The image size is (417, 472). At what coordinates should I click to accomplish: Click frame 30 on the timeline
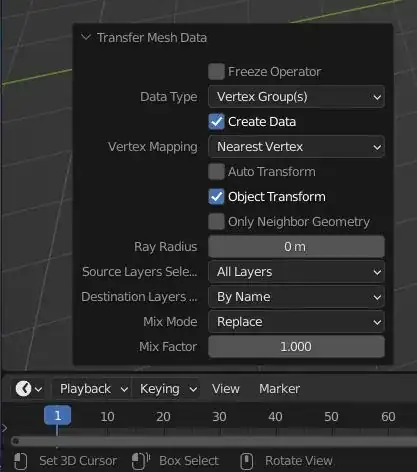pyautogui.click(x=219, y=417)
